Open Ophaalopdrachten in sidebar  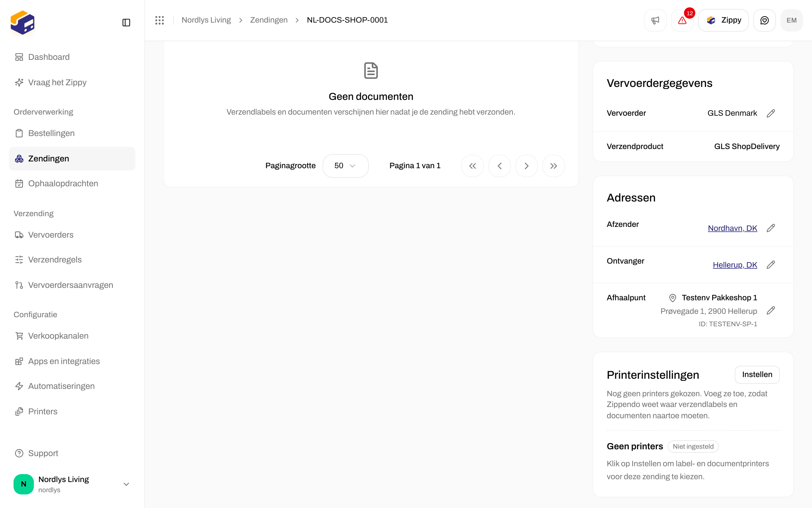coord(72,183)
